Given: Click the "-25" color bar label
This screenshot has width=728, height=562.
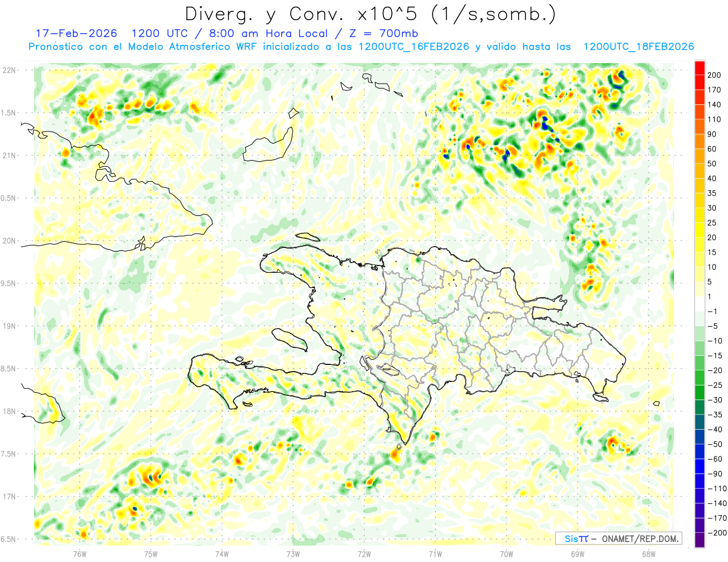Looking at the screenshot, I should [715, 385].
